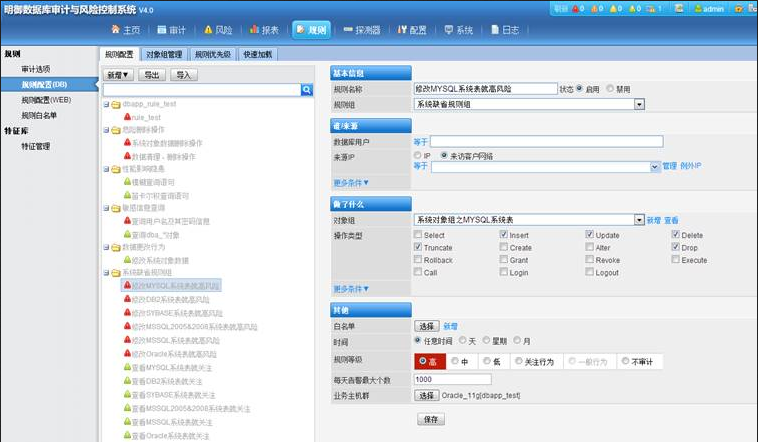The height and width of the screenshot is (442, 758).
Task: Click the 查看 link next to 对象组
Action: coord(671,221)
